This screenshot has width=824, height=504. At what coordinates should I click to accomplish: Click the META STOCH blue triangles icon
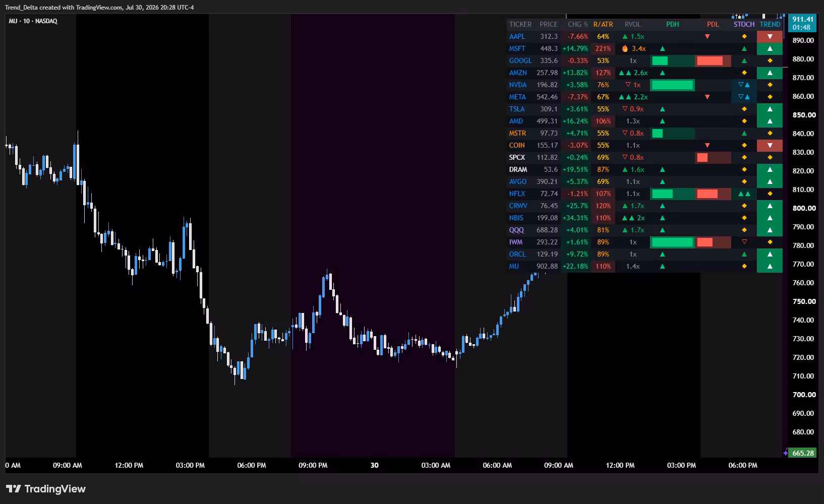click(744, 97)
